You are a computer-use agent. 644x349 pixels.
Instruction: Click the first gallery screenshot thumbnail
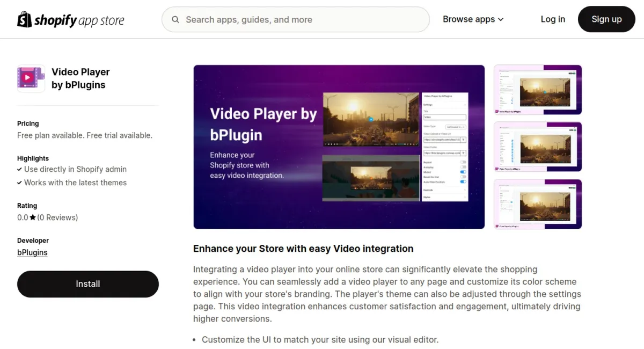tap(537, 90)
